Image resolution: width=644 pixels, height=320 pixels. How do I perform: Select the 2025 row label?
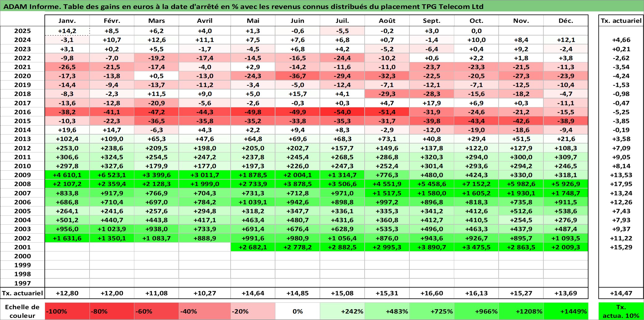[x=23, y=31]
